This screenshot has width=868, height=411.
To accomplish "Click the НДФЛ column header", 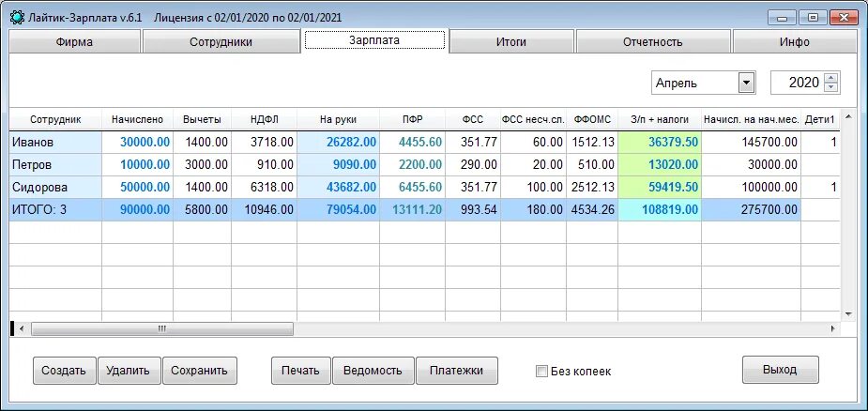I will (264, 119).
